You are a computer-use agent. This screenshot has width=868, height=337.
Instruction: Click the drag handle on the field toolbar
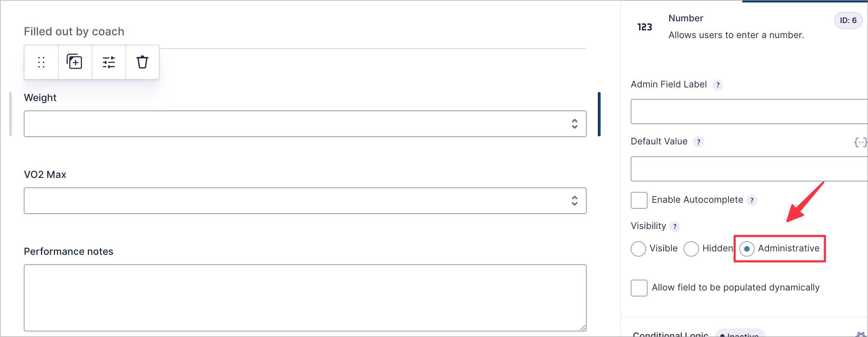click(41, 62)
